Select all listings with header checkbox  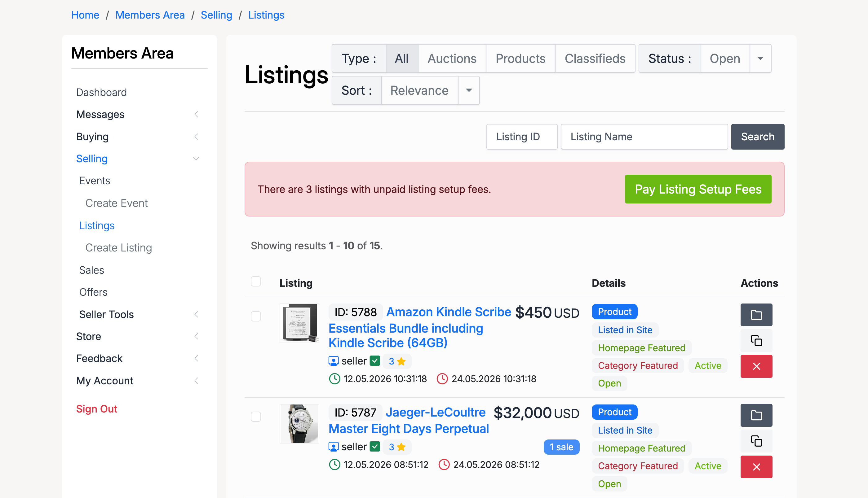[256, 282]
